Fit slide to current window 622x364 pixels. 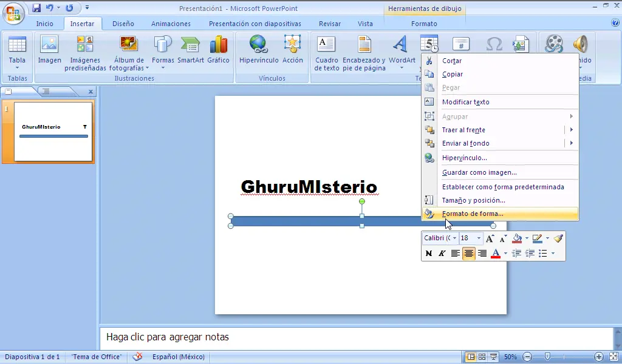(613, 357)
